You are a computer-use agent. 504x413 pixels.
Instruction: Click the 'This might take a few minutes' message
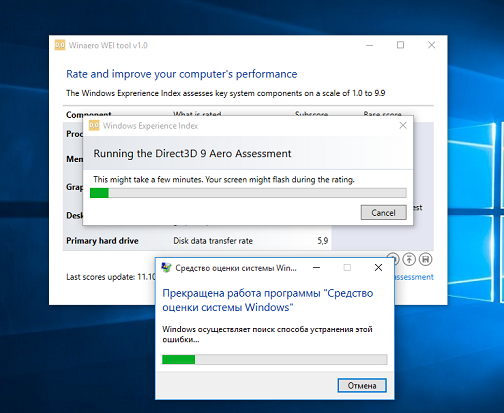224,180
